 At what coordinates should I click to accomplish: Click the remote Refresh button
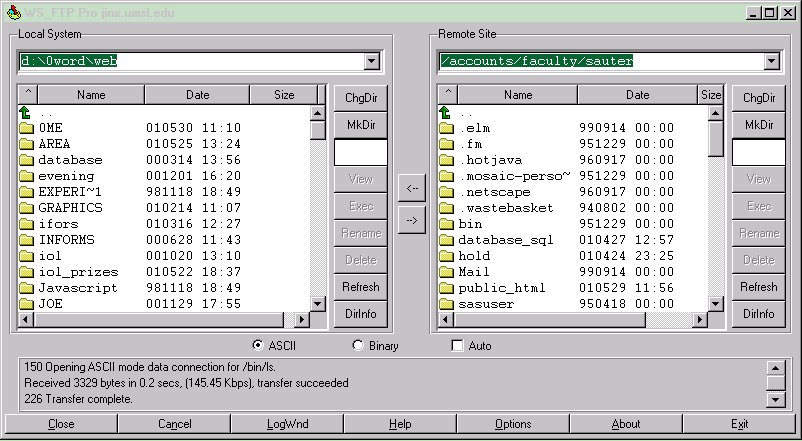758,287
